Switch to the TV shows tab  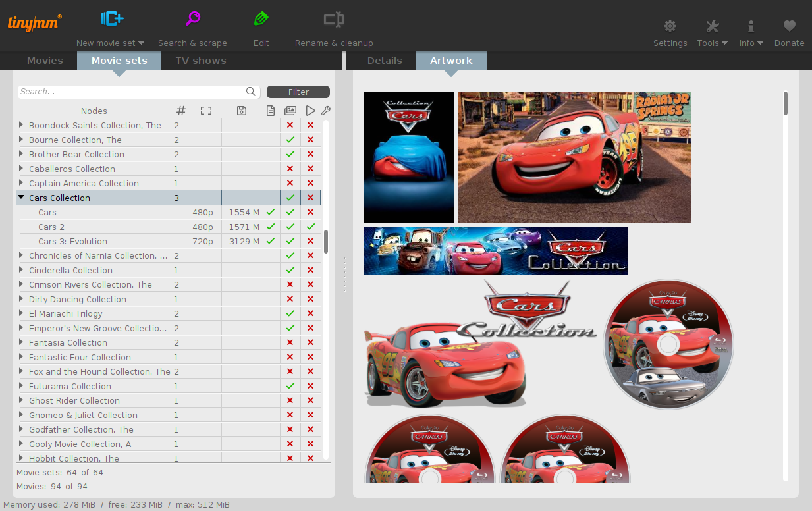click(201, 61)
